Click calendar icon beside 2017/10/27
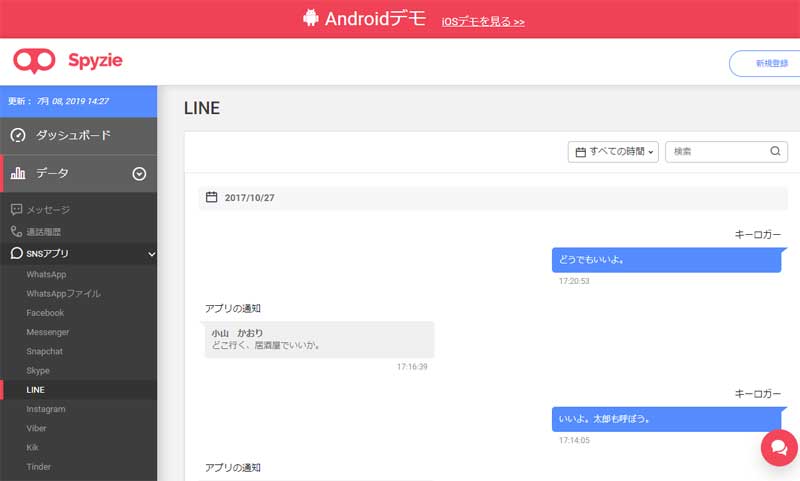The image size is (800, 481). (x=211, y=197)
